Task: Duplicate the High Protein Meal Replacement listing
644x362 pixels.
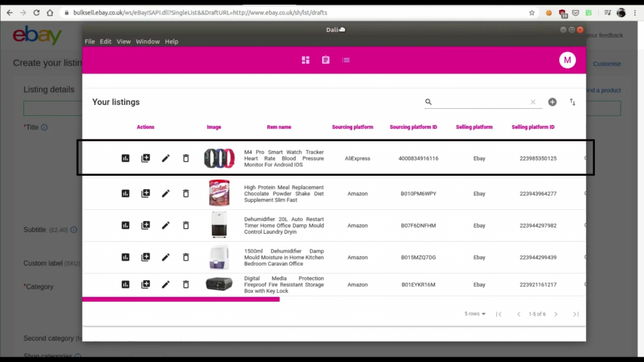Action: click(145, 194)
